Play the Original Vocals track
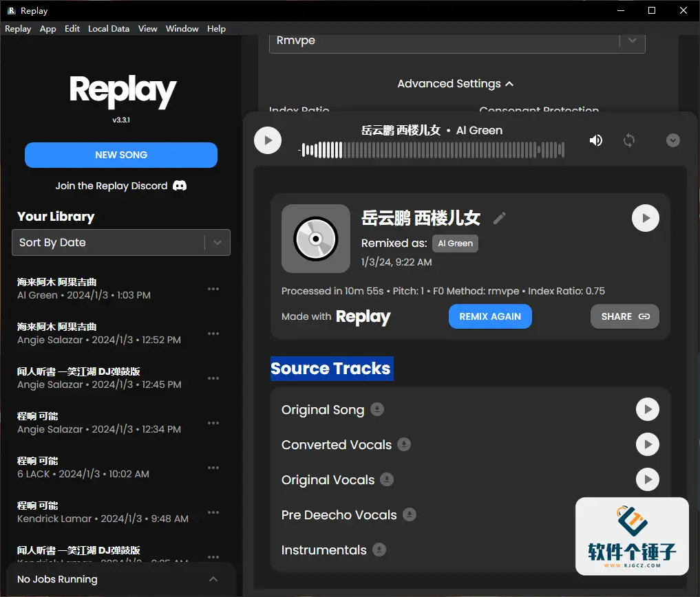 648,479
